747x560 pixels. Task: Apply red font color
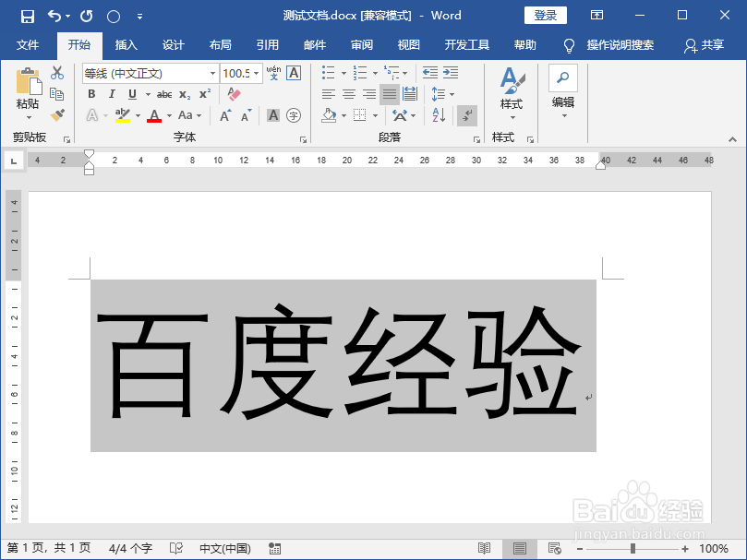(x=154, y=115)
